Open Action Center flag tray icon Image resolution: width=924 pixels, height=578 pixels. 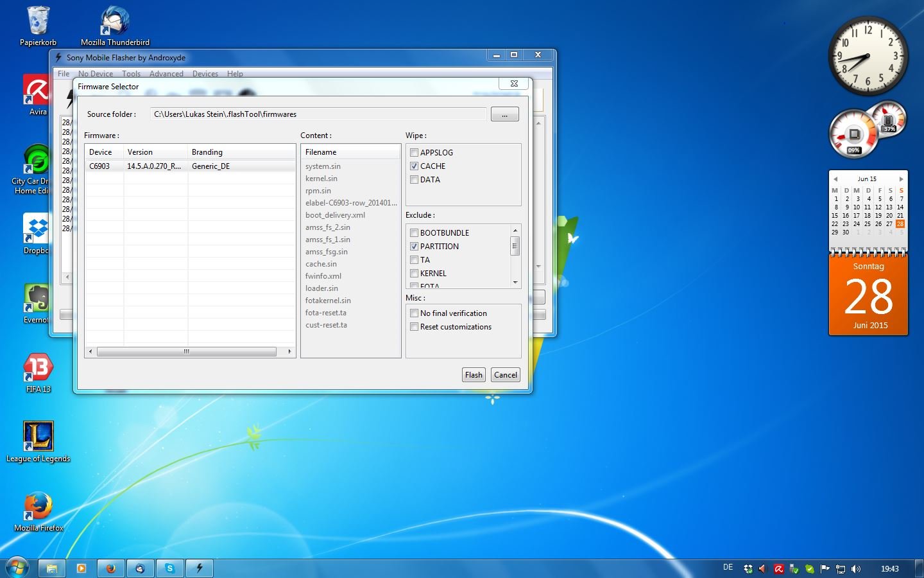[x=825, y=569]
